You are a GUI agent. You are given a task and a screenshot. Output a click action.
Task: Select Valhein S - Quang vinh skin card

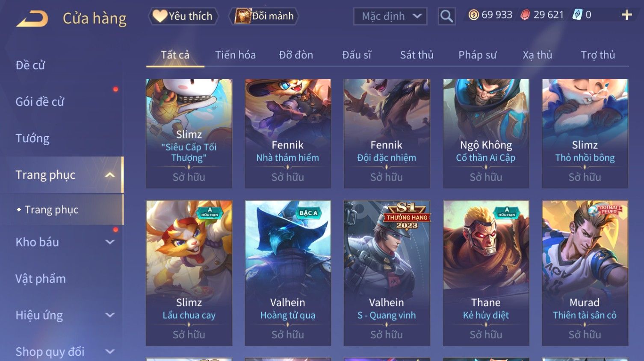[x=387, y=273]
